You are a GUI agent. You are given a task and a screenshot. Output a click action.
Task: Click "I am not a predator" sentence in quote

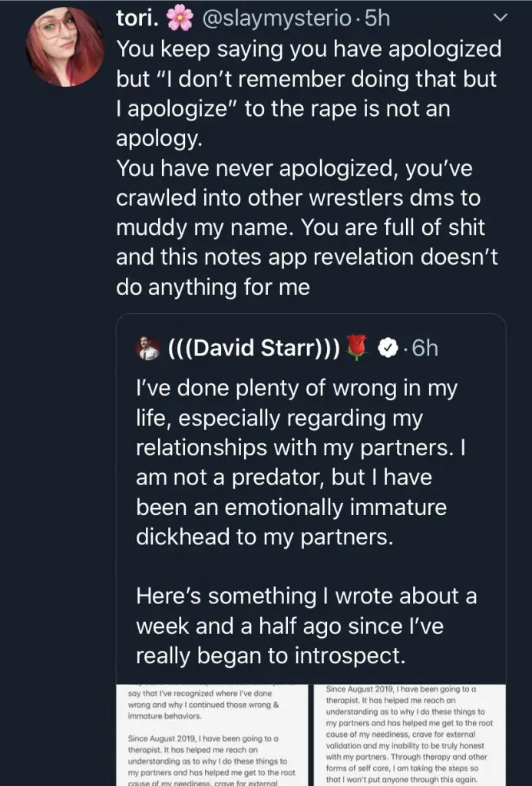pos(284,477)
